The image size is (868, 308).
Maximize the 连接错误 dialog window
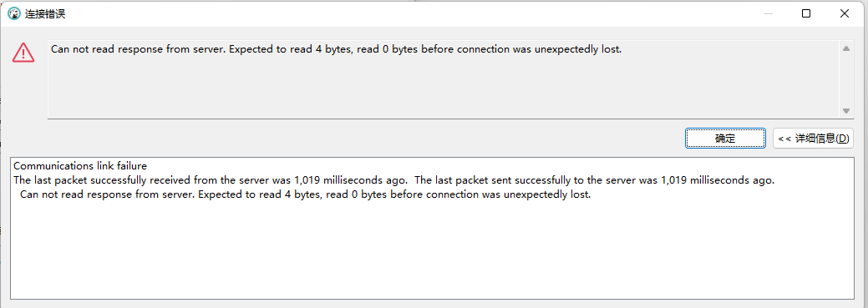click(x=806, y=14)
